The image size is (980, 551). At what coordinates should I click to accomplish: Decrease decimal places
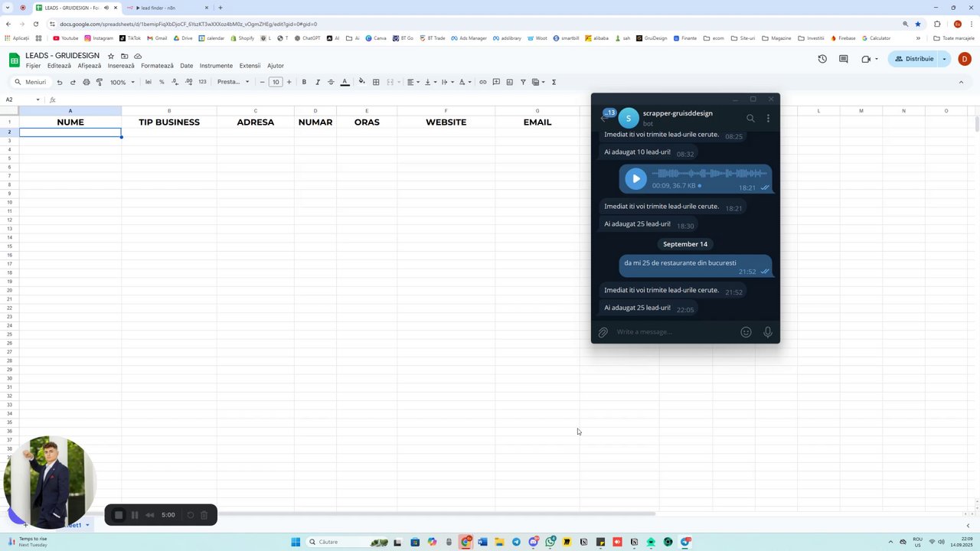click(x=175, y=82)
